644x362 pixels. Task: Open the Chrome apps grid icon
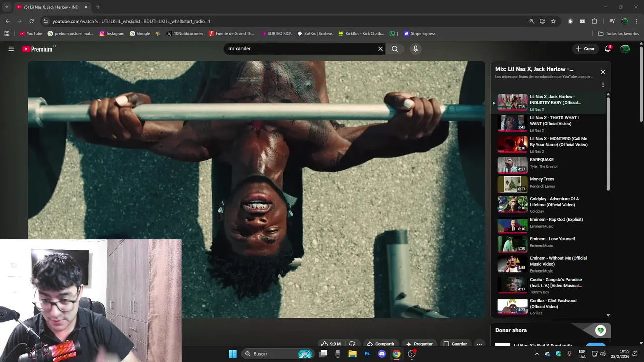click(7, 34)
